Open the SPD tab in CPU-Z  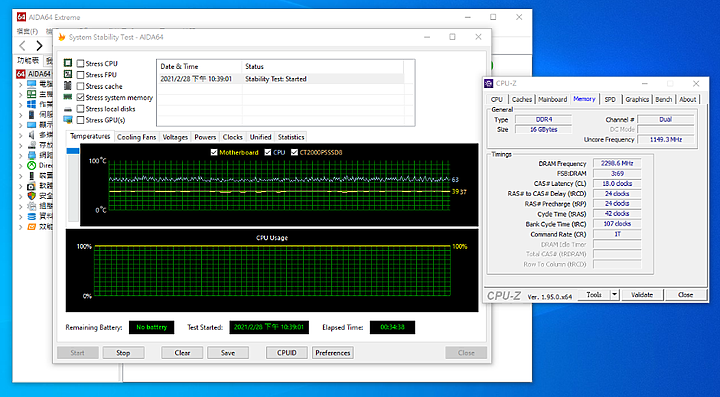610,99
